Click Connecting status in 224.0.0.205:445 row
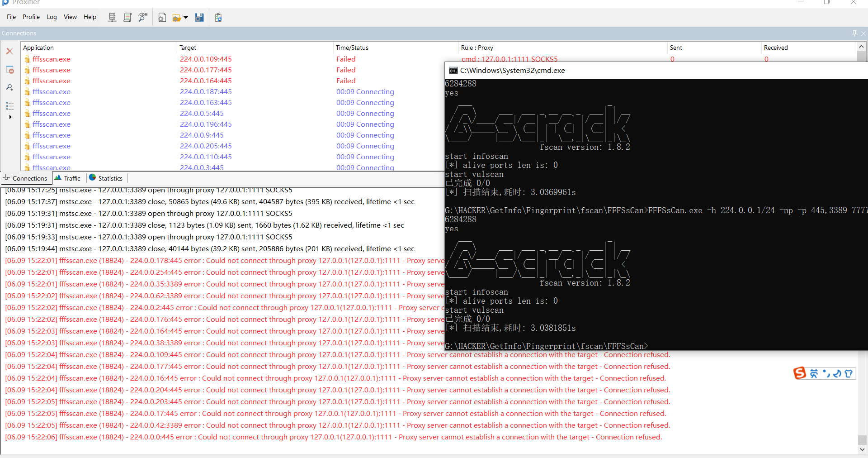Image resolution: width=868 pixels, height=458 pixels. point(365,146)
